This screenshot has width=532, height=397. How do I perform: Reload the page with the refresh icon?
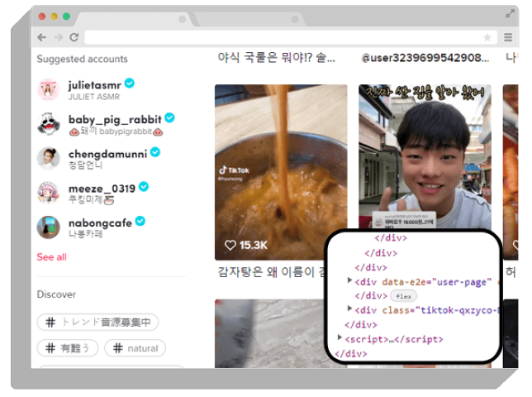pos(74,37)
